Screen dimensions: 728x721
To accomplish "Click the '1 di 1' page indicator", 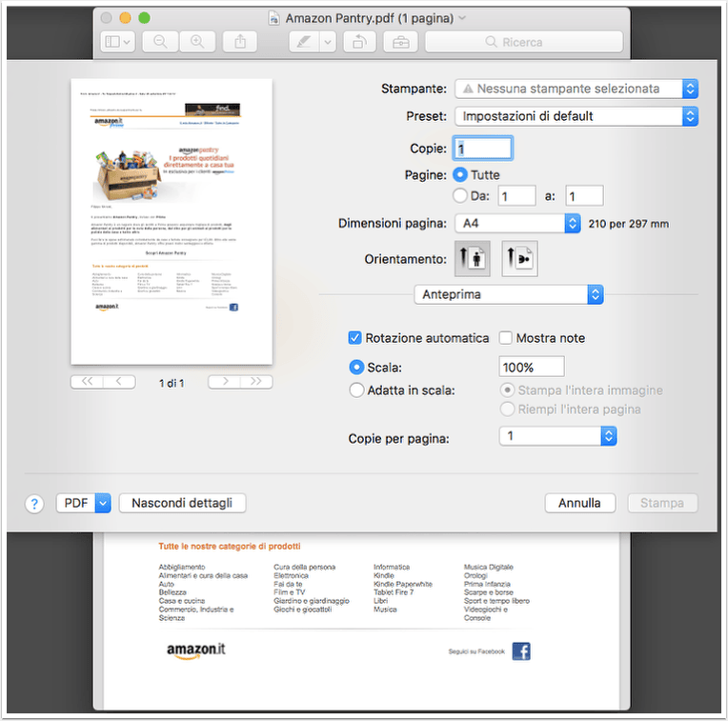I will (172, 383).
